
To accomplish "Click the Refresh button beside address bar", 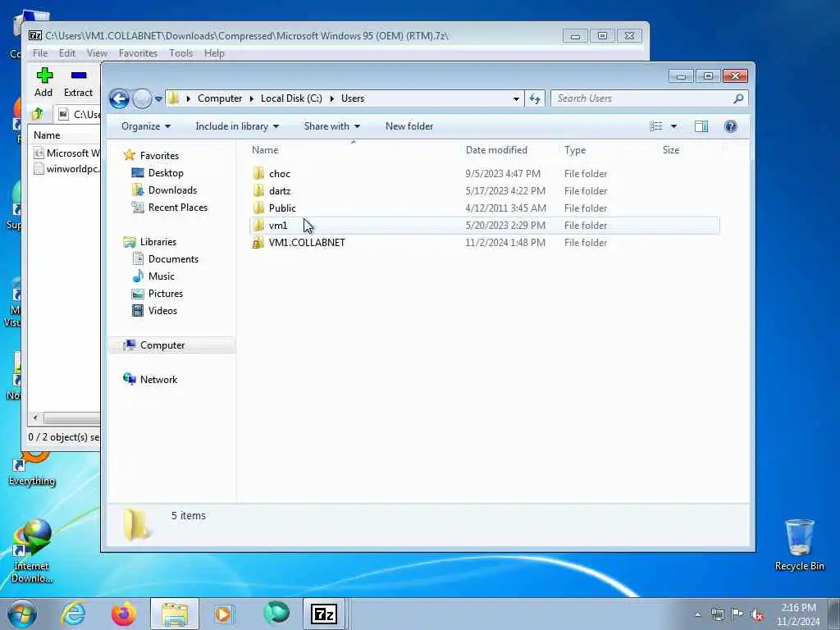I will [x=535, y=98].
